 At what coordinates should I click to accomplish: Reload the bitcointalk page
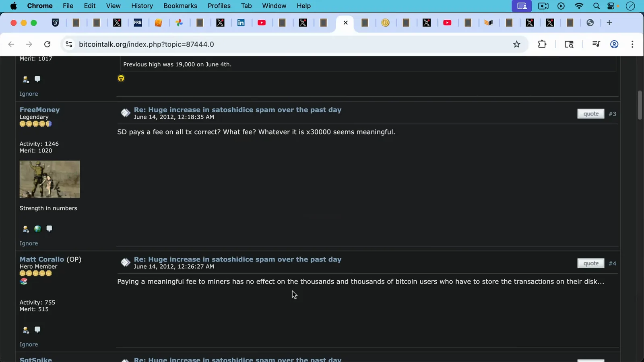coord(47,44)
